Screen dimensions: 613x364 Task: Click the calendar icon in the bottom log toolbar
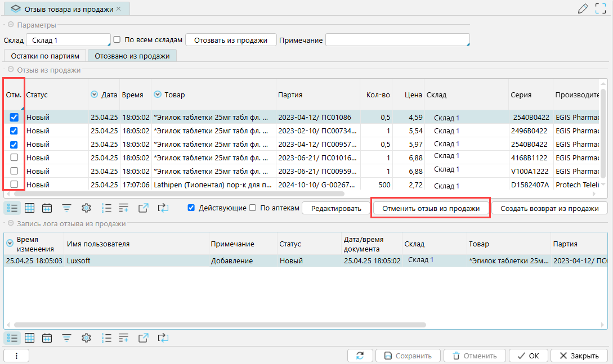pyautogui.click(x=47, y=338)
